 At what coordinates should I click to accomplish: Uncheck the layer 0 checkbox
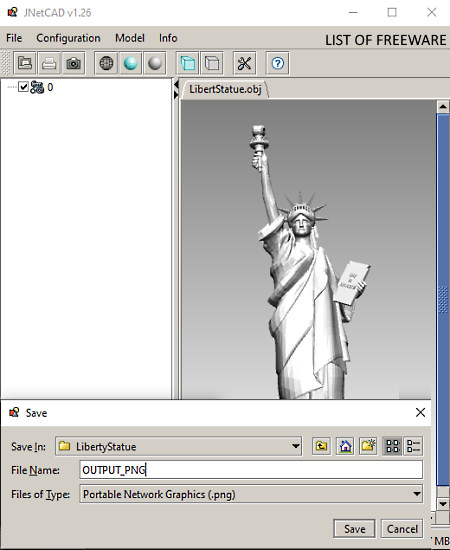click(23, 87)
